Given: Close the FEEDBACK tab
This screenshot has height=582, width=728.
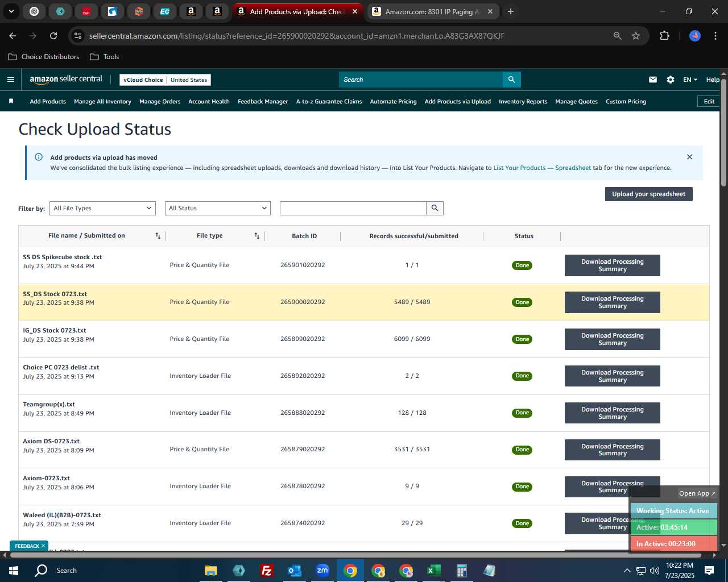Looking at the screenshot, I should point(43,546).
